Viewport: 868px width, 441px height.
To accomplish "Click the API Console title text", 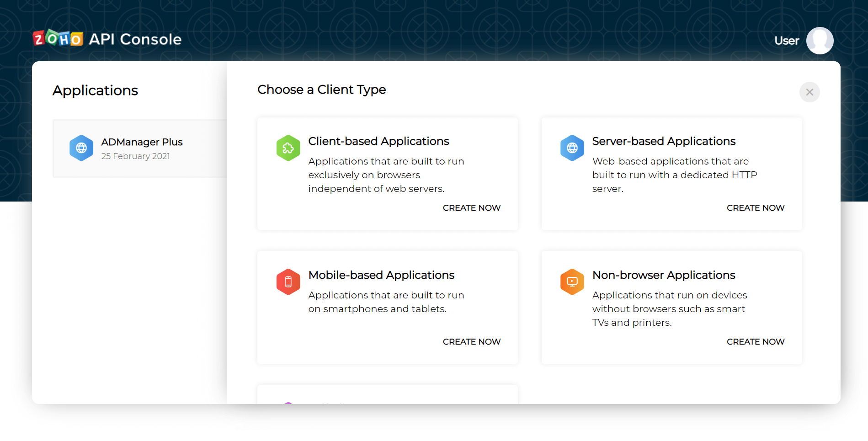I will point(135,39).
